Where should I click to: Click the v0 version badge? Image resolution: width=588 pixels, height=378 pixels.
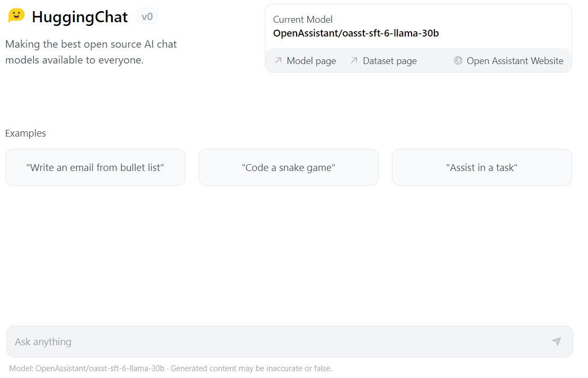(x=147, y=16)
